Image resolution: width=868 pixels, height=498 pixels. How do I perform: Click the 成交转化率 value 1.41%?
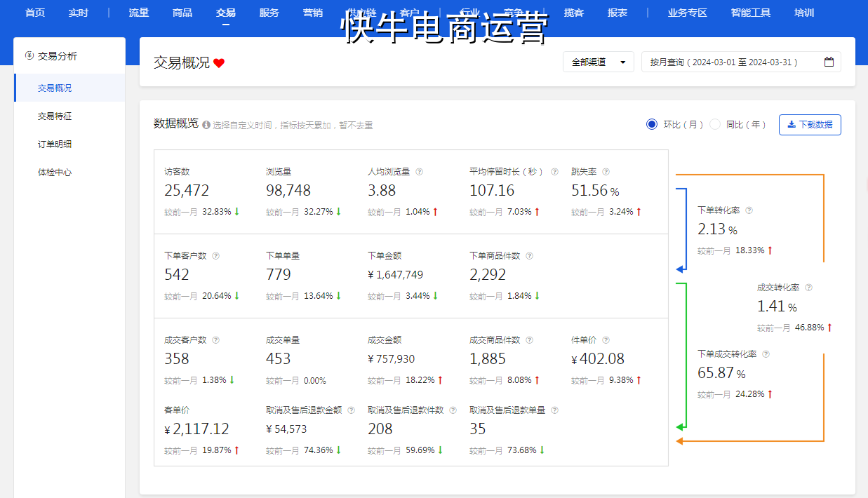tap(777, 307)
